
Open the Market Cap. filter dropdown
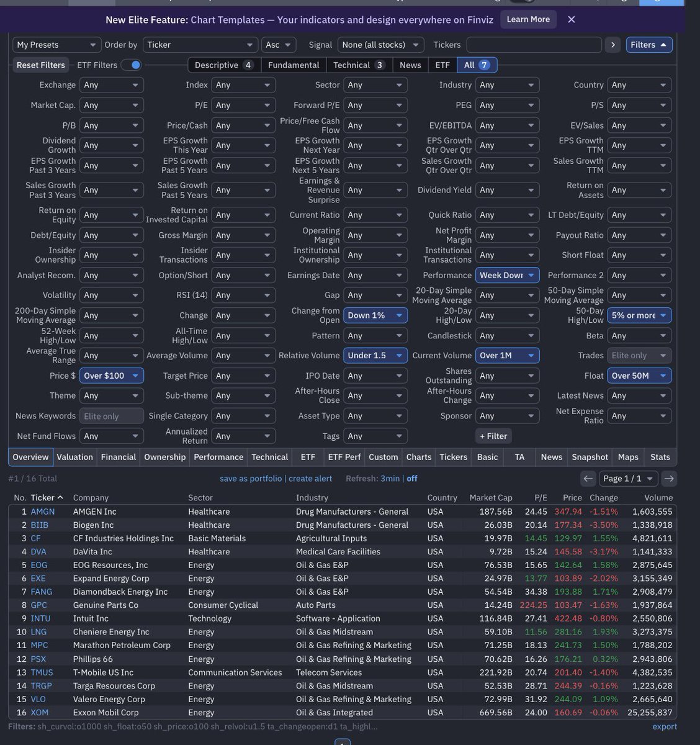tap(112, 105)
